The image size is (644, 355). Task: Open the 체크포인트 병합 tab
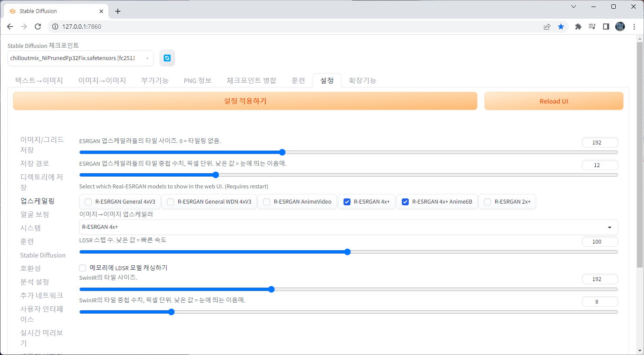click(251, 80)
